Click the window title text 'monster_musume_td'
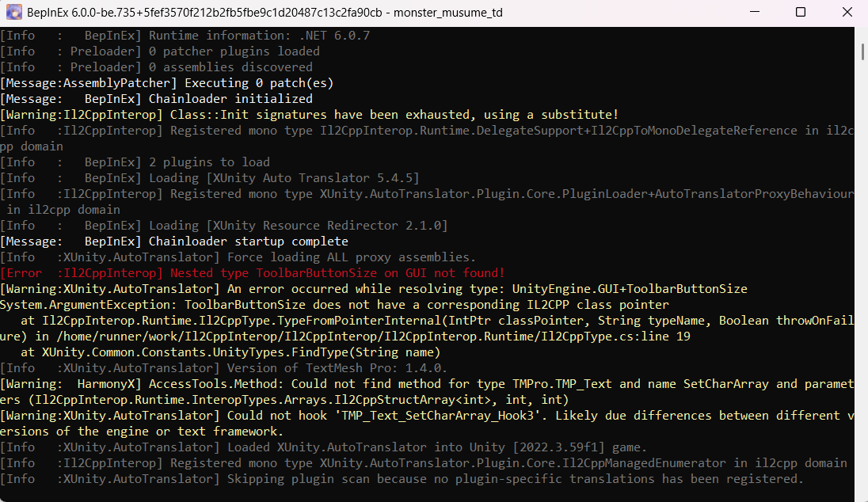 447,13
